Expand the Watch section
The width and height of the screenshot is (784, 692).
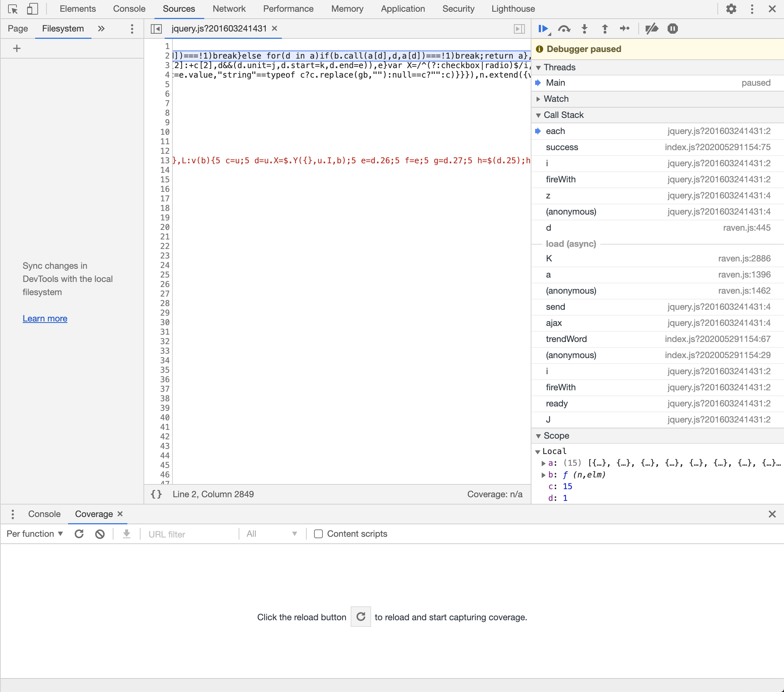(x=556, y=99)
